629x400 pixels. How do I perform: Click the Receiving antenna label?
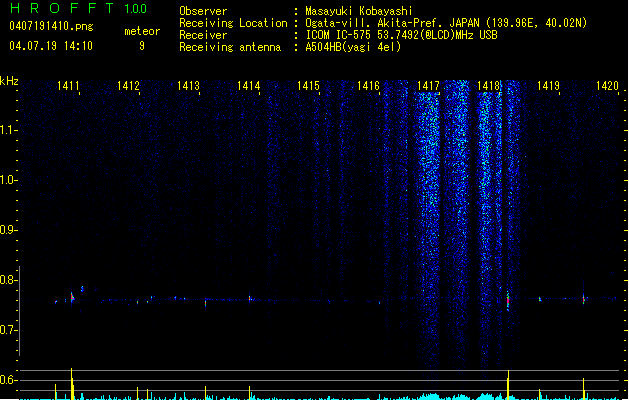(x=230, y=47)
